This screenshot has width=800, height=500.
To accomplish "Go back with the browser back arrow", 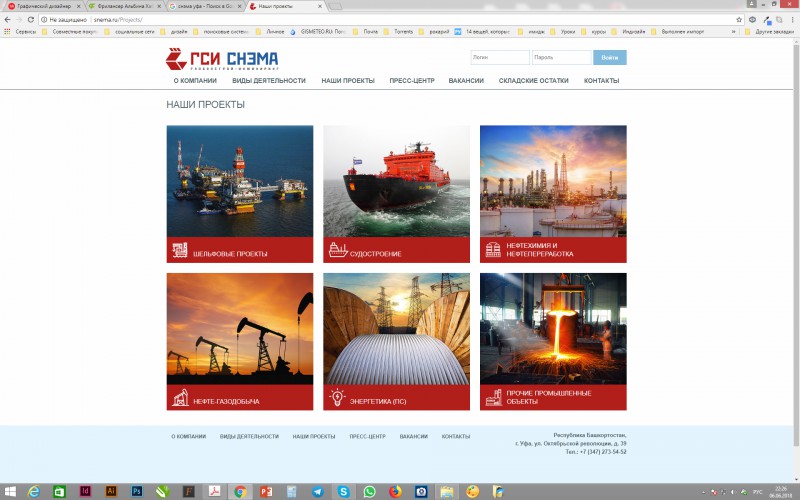I will click(x=7, y=19).
